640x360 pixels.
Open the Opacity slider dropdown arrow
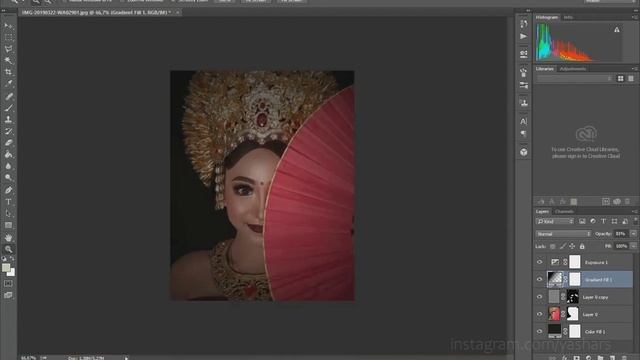(633, 234)
